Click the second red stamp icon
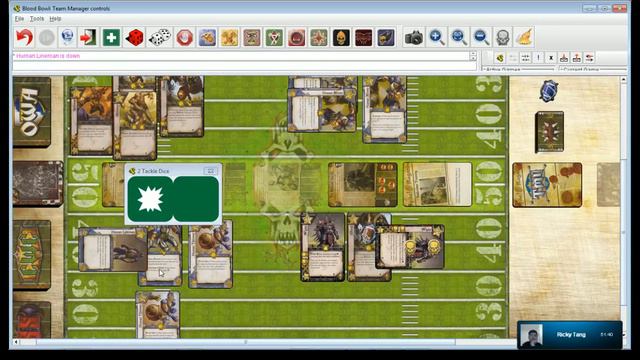The height and width of the screenshot is (360, 640). coord(576,58)
